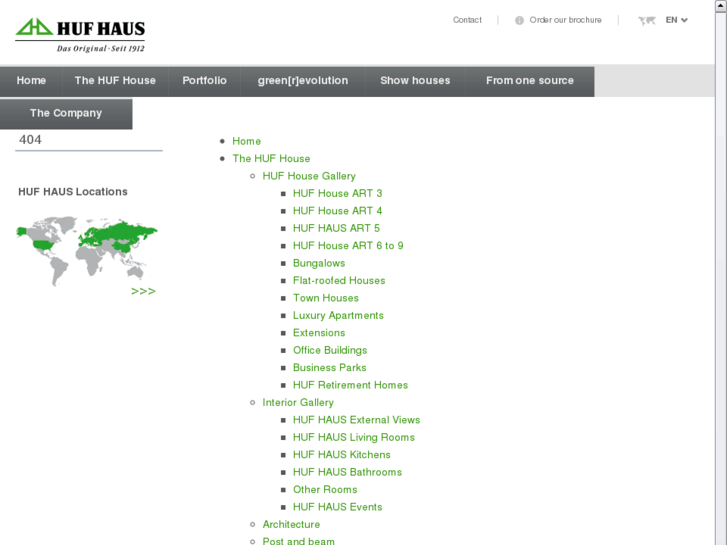The height and width of the screenshot is (545, 727).
Task: Open the EN language dropdown
Action: (x=676, y=20)
